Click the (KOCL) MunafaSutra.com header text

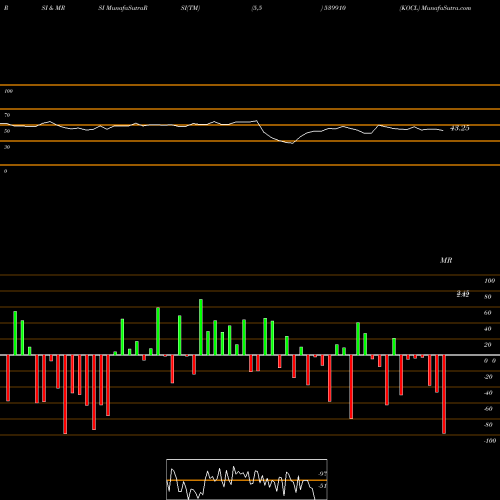pyautogui.click(x=435, y=8)
